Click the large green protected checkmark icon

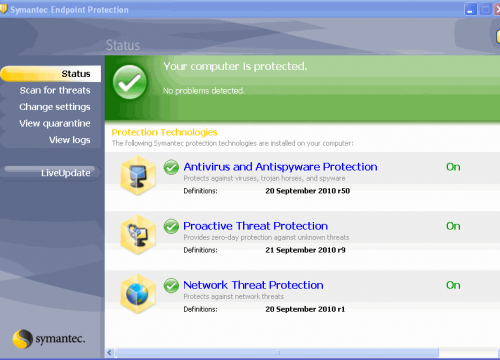pos(130,82)
